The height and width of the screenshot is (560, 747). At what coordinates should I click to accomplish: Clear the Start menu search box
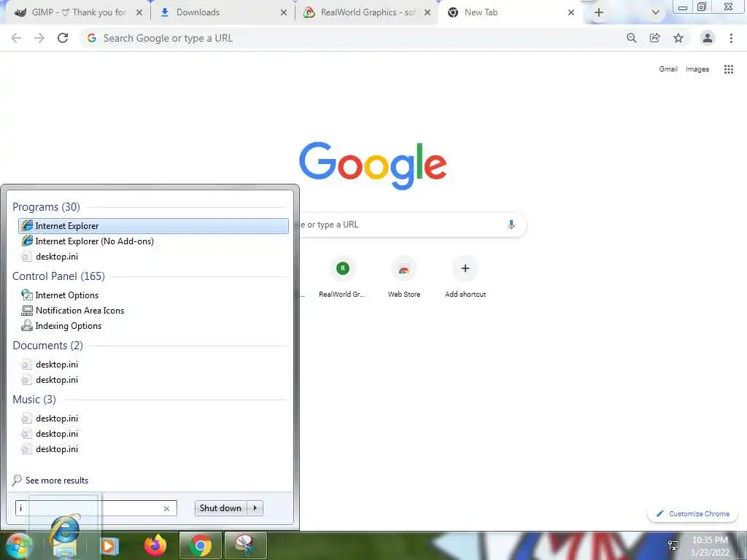167,508
